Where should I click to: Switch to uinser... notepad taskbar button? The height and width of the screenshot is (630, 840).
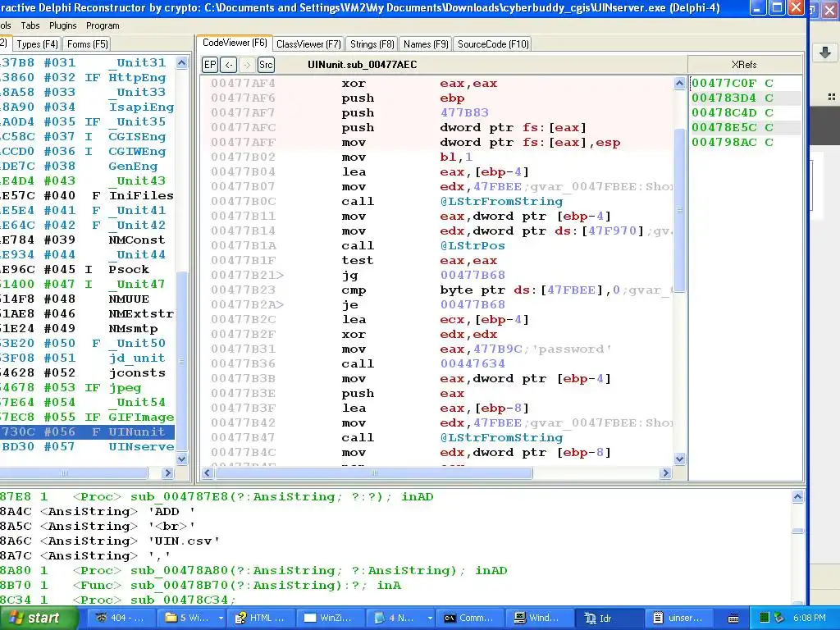point(679,619)
